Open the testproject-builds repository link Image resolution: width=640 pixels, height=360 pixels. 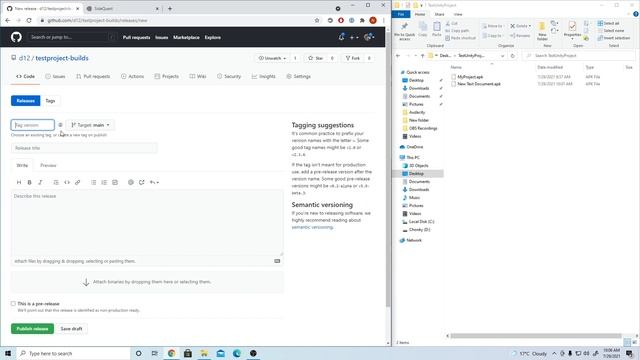point(62,58)
